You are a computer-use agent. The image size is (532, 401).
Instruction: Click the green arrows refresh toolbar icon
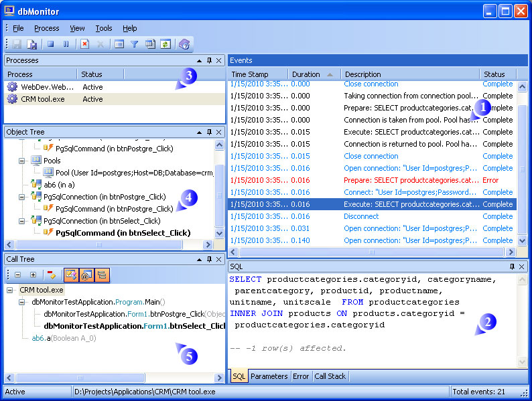click(165, 44)
